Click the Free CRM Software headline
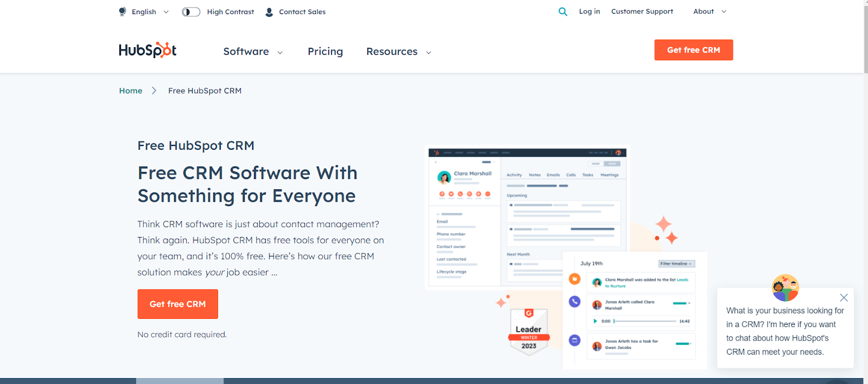This screenshot has width=868, height=384. click(x=247, y=184)
